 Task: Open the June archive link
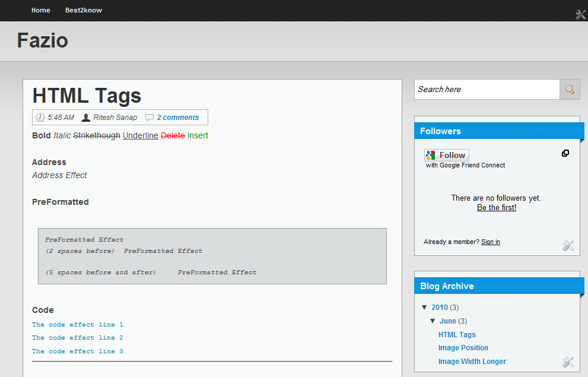point(448,321)
